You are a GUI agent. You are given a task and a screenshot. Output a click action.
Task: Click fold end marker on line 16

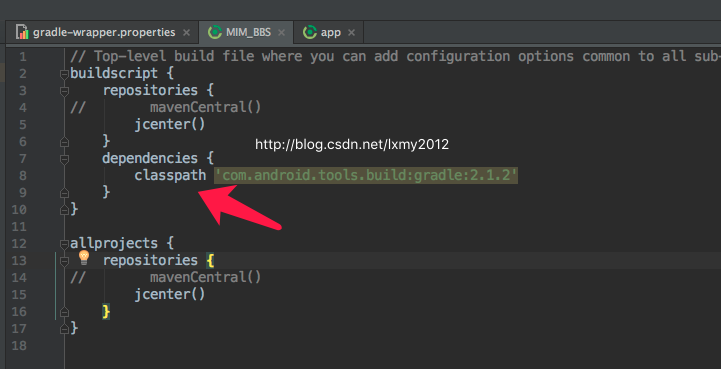pyautogui.click(x=64, y=312)
